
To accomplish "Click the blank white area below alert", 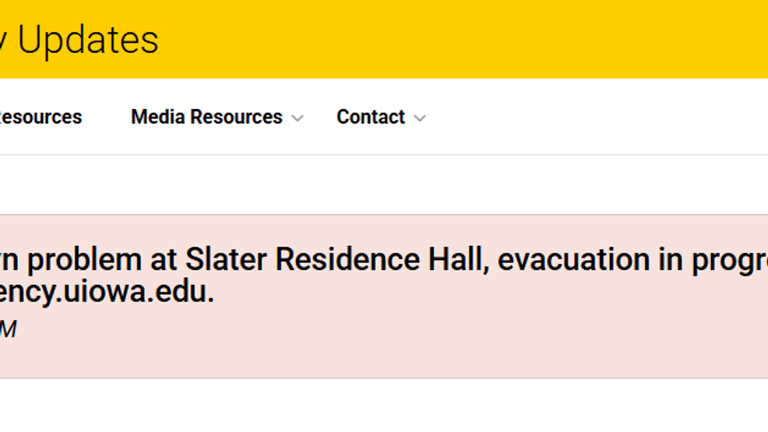I will tap(400, 405).
